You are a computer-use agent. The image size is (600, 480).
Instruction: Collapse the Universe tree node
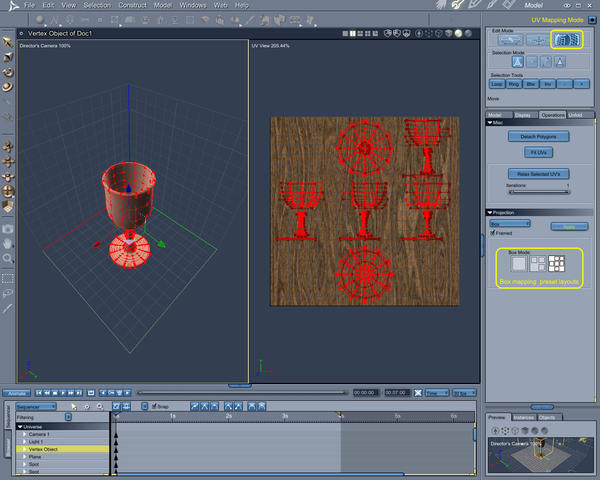pyautogui.click(x=22, y=426)
